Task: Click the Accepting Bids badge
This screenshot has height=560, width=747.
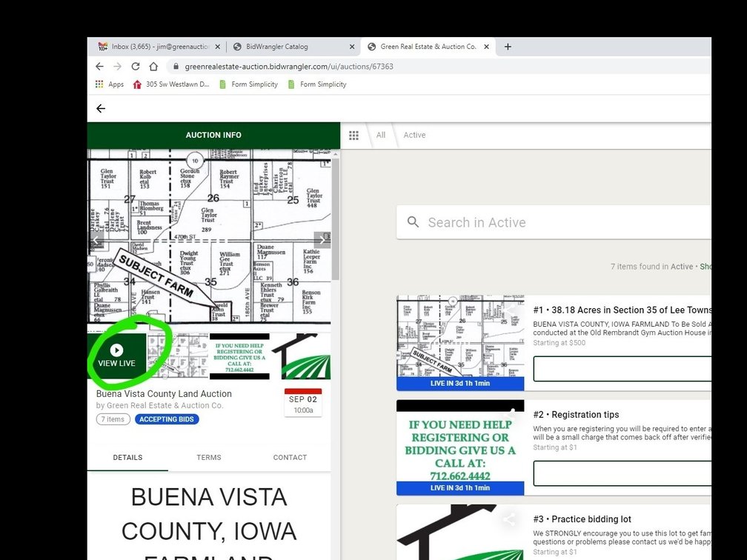Action: (x=167, y=419)
